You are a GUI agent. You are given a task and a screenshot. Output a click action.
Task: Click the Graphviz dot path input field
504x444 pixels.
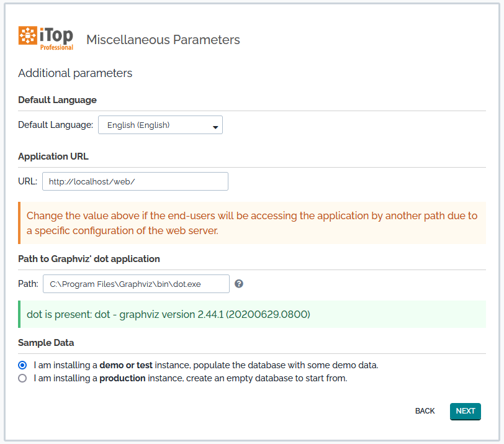pyautogui.click(x=136, y=284)
